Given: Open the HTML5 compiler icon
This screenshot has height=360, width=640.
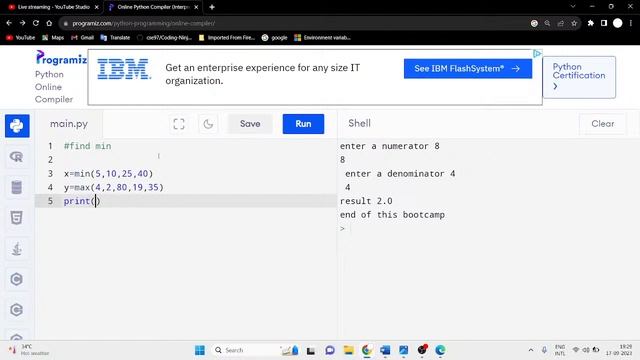Looking at the screenshot, I should pos(17,218).
